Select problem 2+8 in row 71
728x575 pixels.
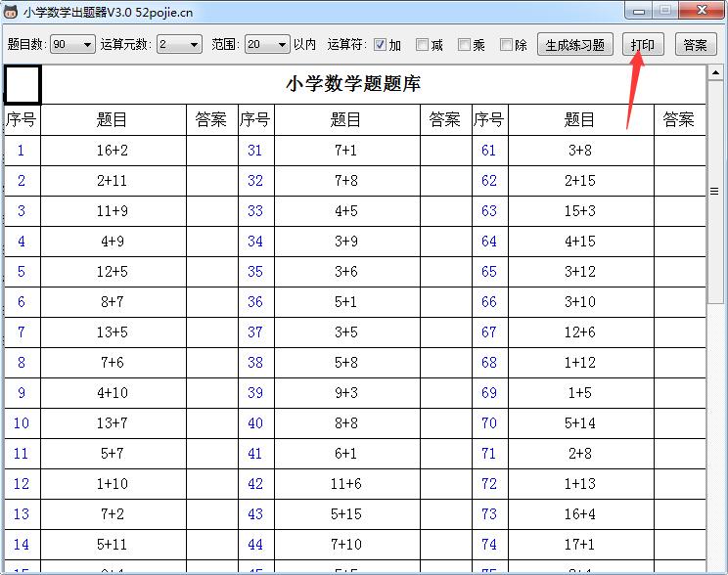coord(581,454)
